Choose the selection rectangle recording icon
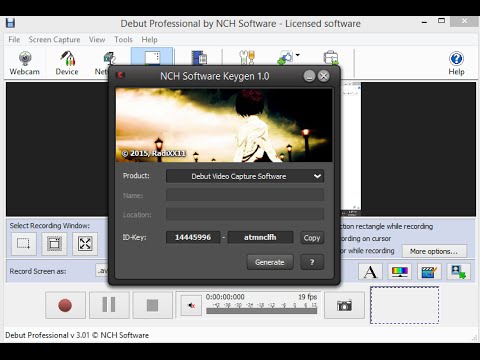 point(24,244)
